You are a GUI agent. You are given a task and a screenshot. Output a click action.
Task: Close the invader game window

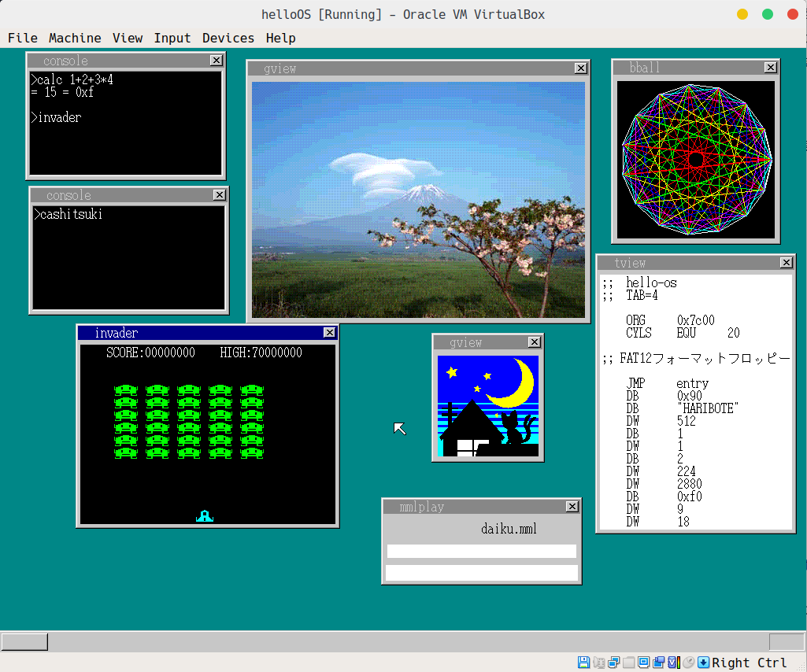click(x=329, y=333)
